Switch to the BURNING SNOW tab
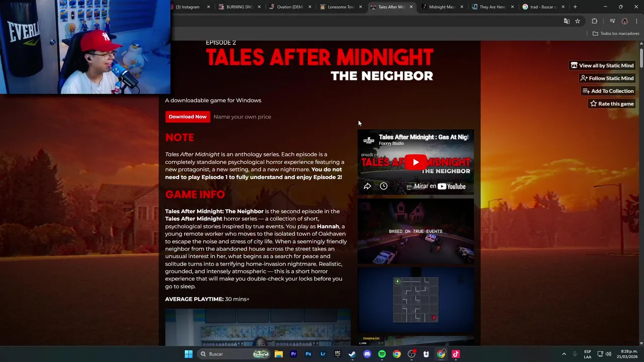The image size is (644, 362). (x=239, y=7)
